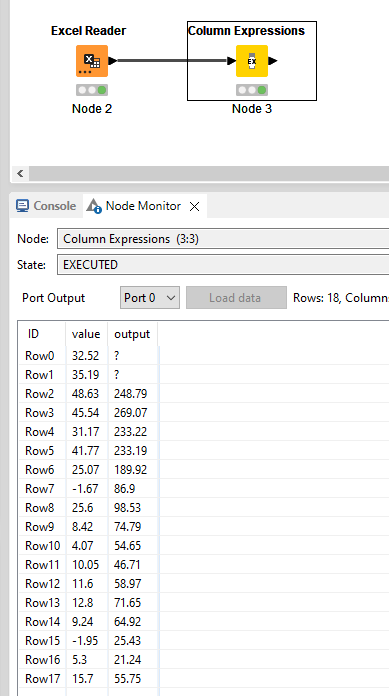Click the State field showing EXECUTED
Screen dimensions: 389x696
tap(223, 265)
